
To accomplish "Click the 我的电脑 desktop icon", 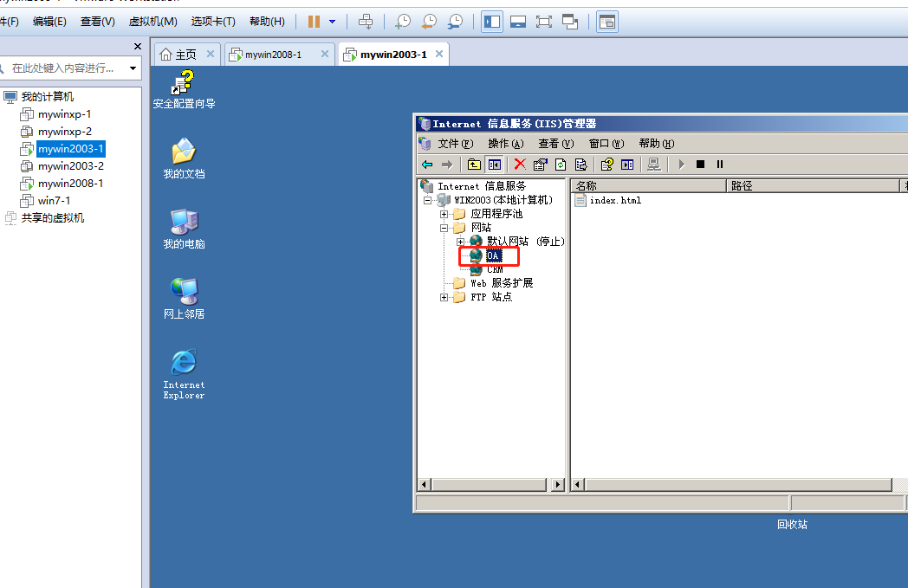I will 184,229.
